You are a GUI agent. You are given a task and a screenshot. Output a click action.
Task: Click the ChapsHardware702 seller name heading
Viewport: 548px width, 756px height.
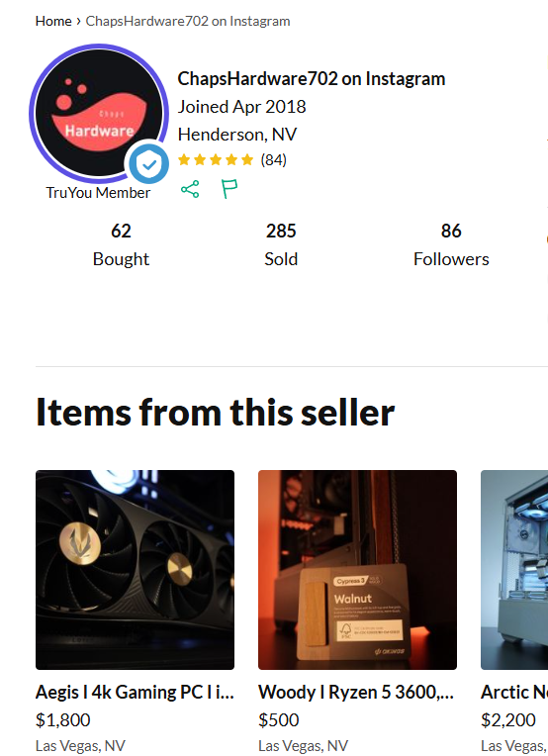click(312, 79)
